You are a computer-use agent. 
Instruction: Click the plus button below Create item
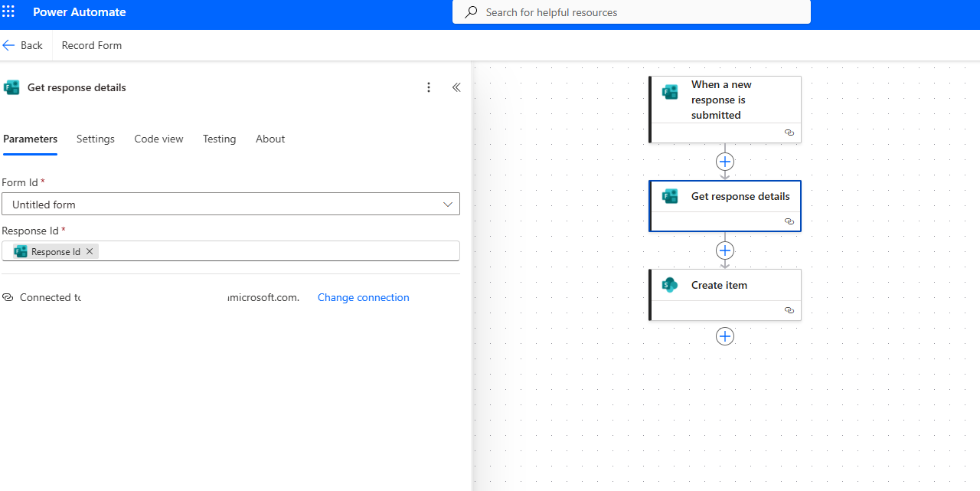725,336
